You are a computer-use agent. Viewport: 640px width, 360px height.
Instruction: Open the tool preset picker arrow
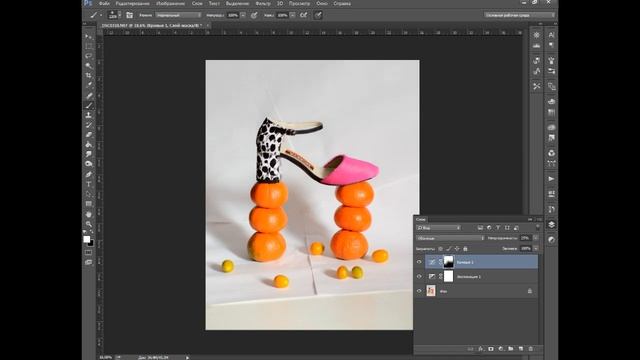pos(101,16)
